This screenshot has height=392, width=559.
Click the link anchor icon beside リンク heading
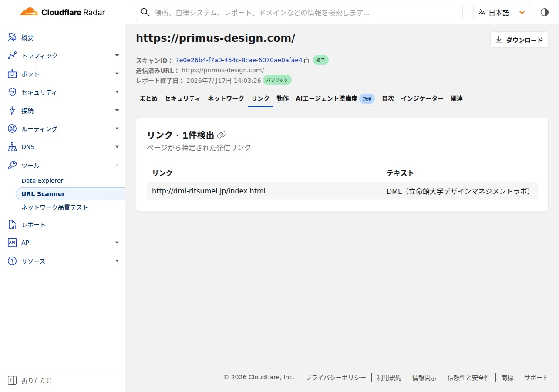coord(222,135)
